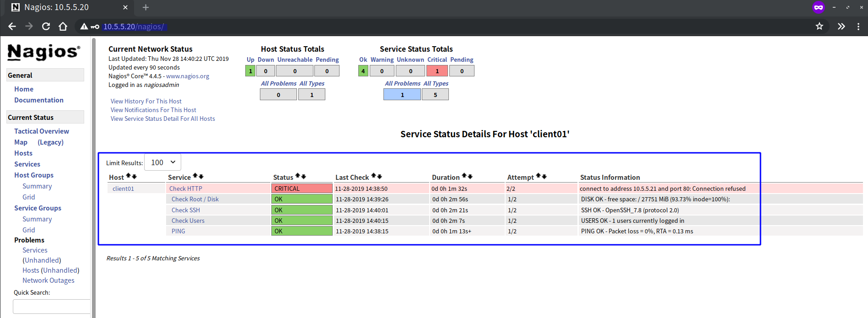Reload the Nagios page
868x318 pixels.
[46, 27]
